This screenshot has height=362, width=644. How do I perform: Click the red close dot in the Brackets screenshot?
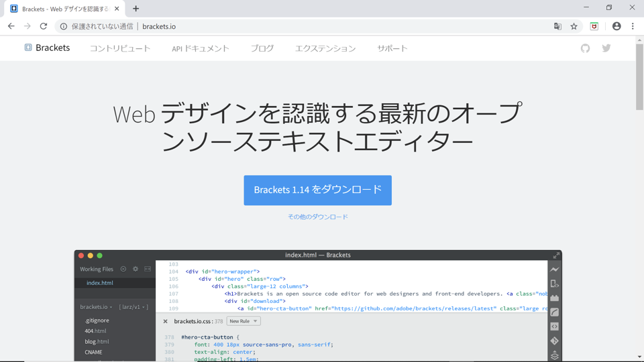(x=81, y=255)
